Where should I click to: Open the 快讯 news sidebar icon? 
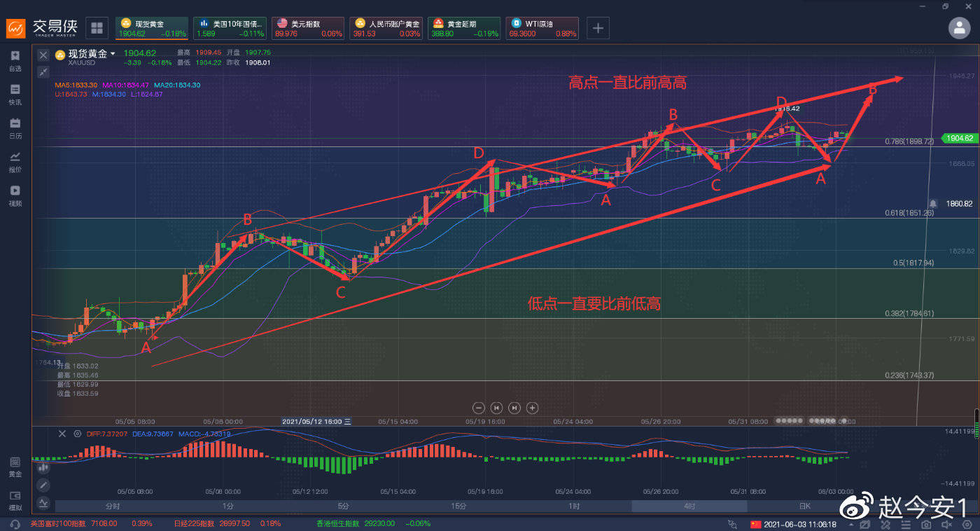click(15, 95)
